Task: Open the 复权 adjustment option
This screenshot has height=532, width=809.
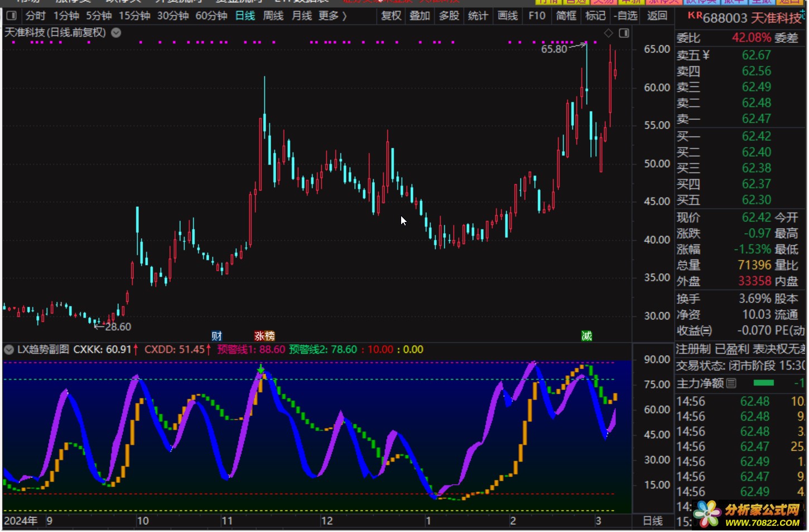Action: click(391, 16)
